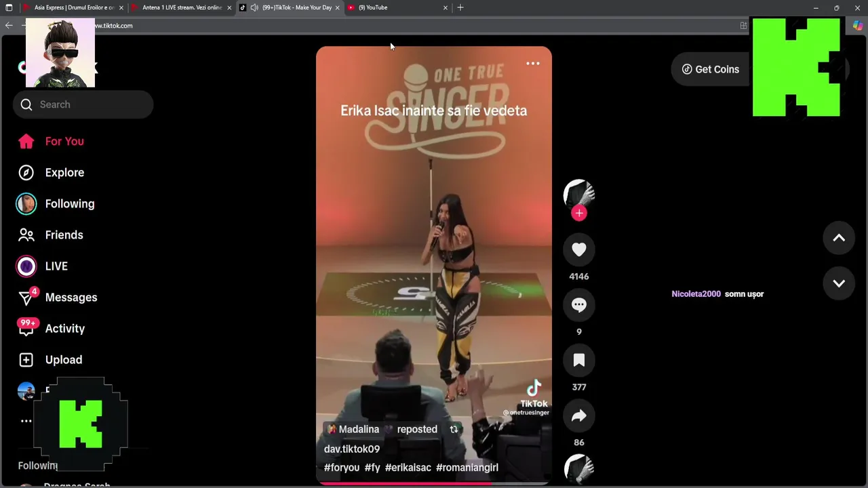Open the #foryou hashtag
The image size is (868, 488).
pyautogui.click(x=342, y=468)
